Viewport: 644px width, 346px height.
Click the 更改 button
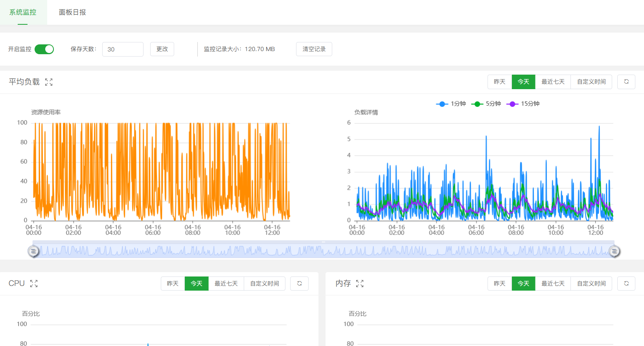162,49
